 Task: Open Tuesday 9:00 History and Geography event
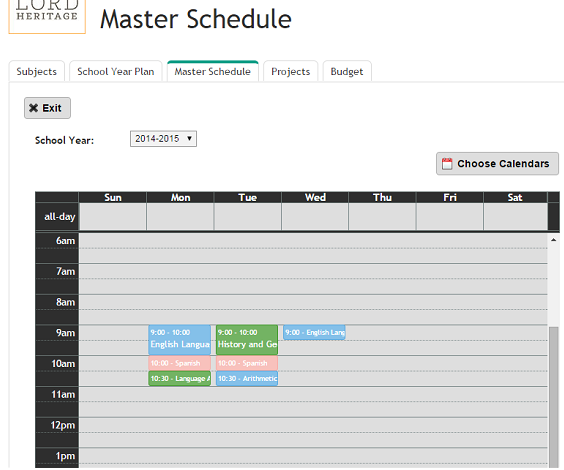(247, 340)
